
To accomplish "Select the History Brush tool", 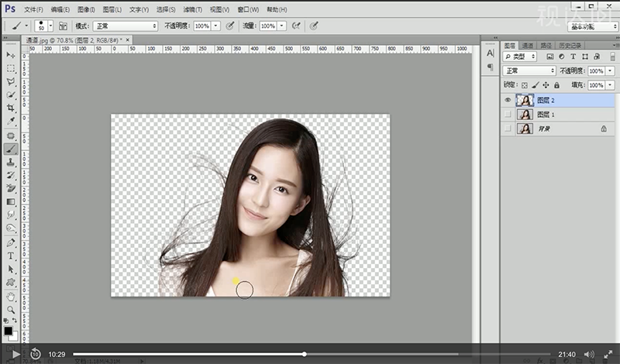I will pyautogui.click(x=11, y=175).
